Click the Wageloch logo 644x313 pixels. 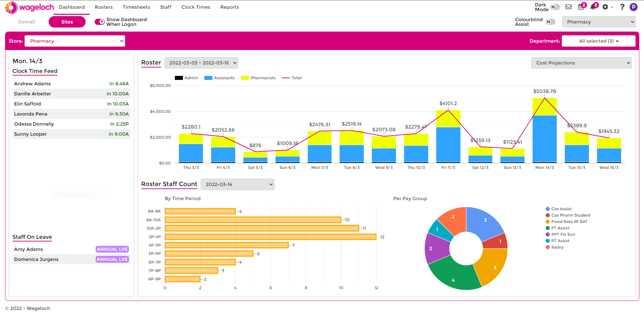pyautogui.click(x=30, y=7)
